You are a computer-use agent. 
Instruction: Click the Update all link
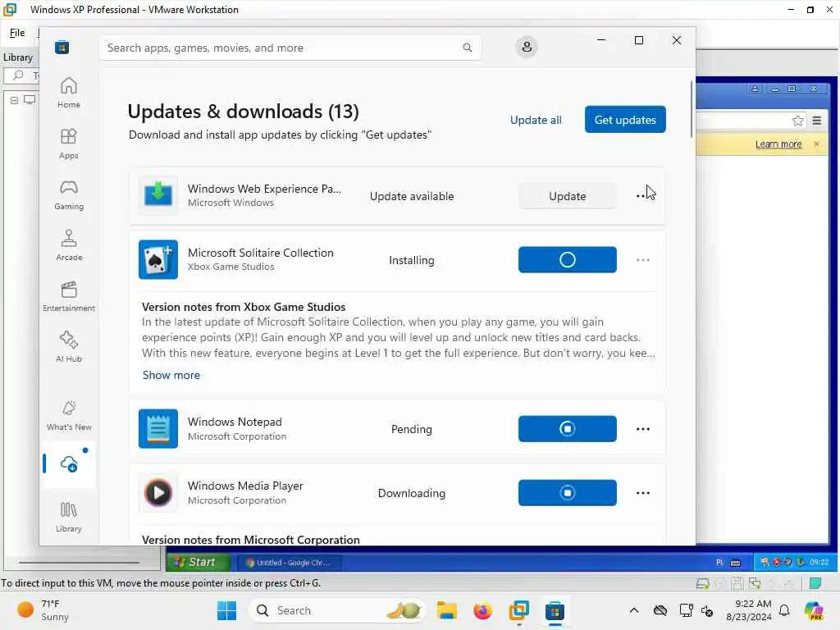pyautogui.click(x=536, y=120)
